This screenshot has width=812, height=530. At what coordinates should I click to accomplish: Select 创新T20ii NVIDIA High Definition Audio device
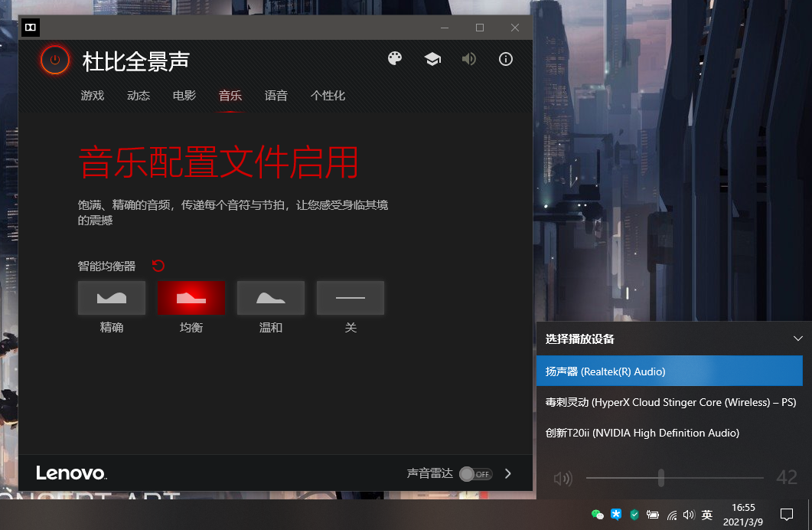click(x=670, y=433)
